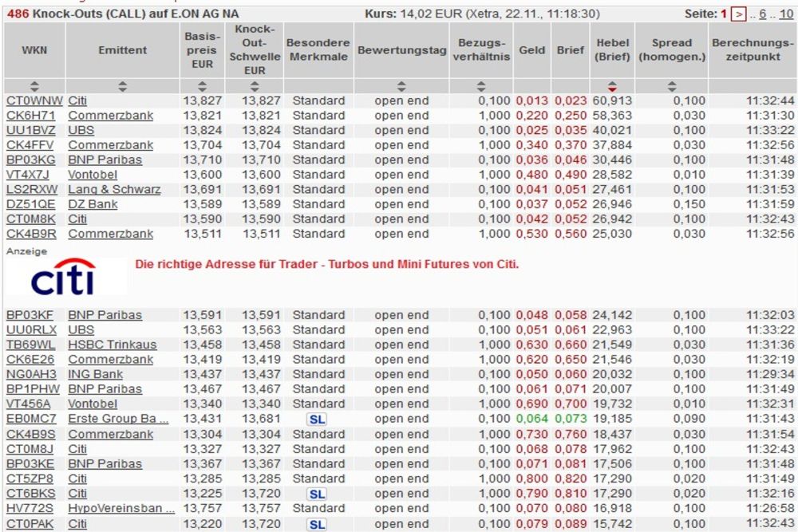Open Lang & Schwarz issuer link

[114, 189]
